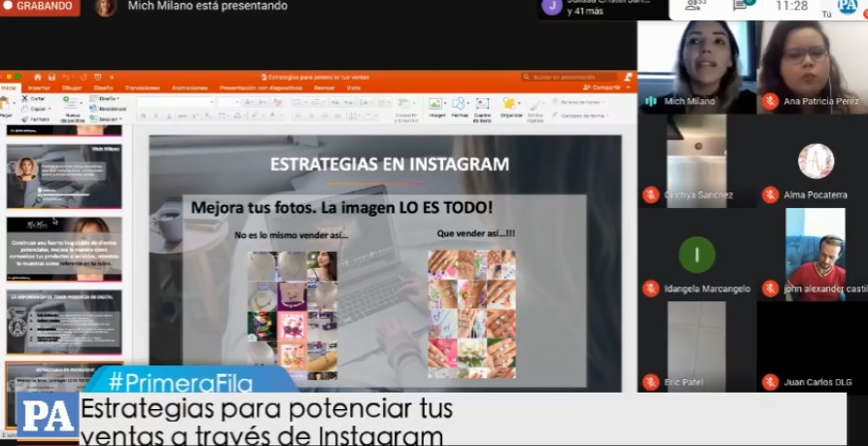Click the Compartir button in PowerPoint
868x446 pixels.
[603, 87]
